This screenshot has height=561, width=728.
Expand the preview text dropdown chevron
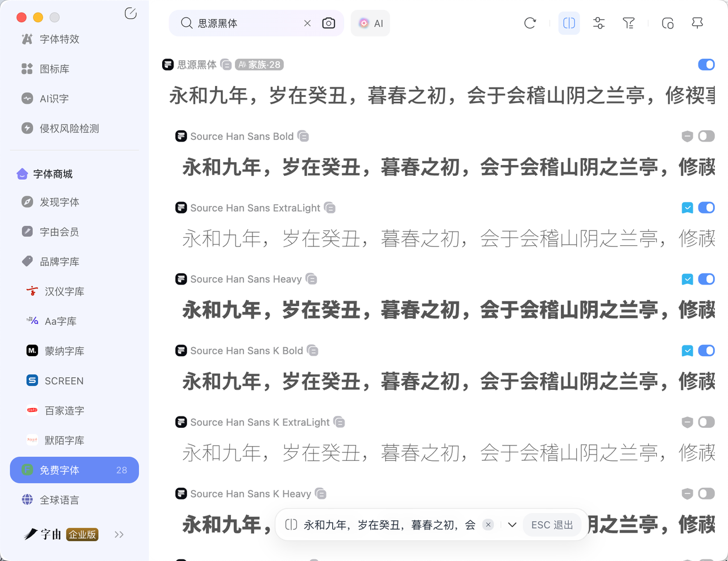(x=512, y=525)
